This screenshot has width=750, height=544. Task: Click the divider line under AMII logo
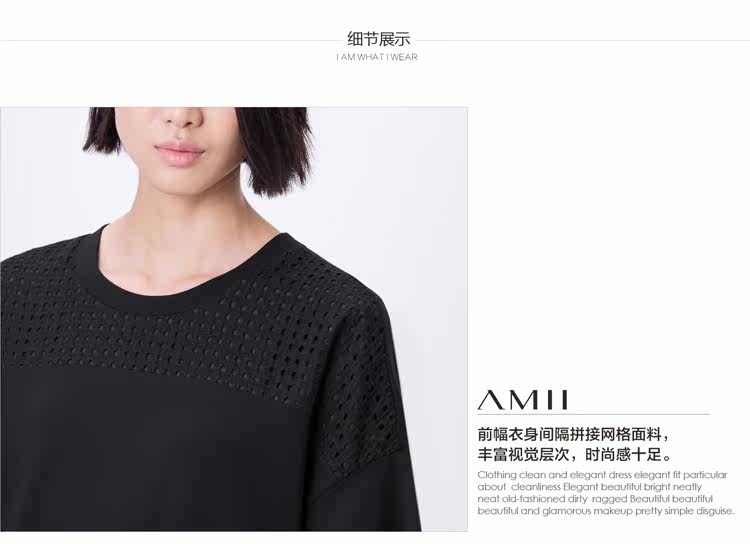coord(593,414)
